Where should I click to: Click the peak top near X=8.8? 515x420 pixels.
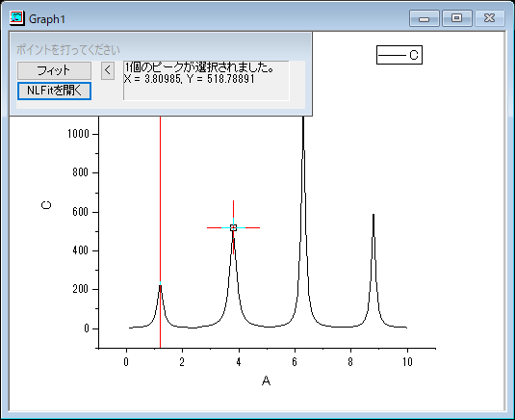tap(373, 215)
